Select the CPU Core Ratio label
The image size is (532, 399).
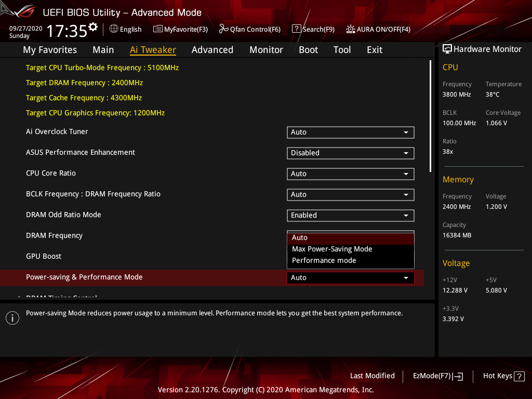pos(51,173)
